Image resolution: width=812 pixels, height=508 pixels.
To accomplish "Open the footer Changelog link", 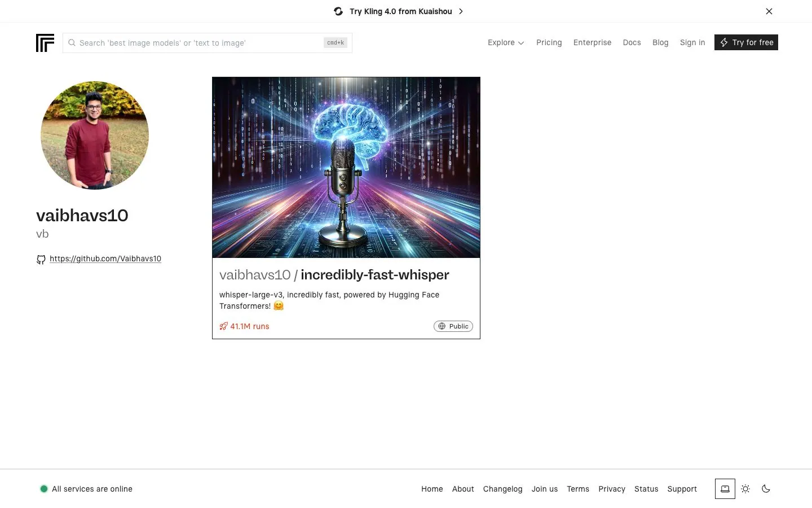I will point(502,489).
